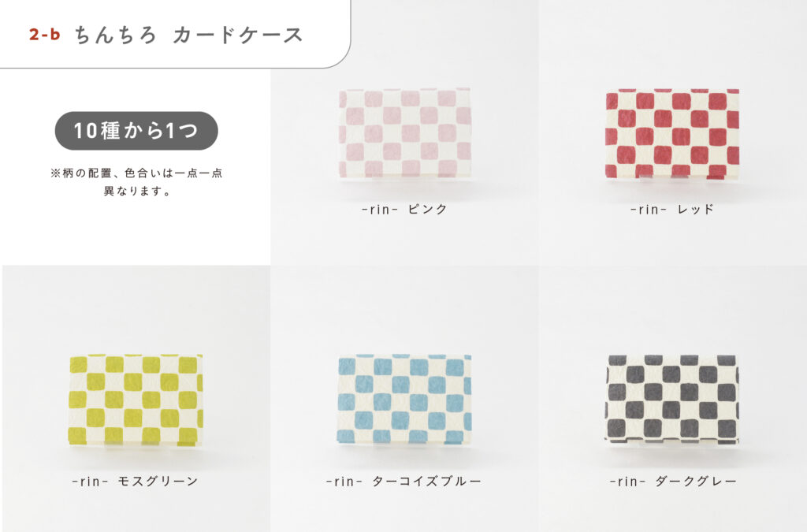Click the pink rin card case image

(404, 133)
